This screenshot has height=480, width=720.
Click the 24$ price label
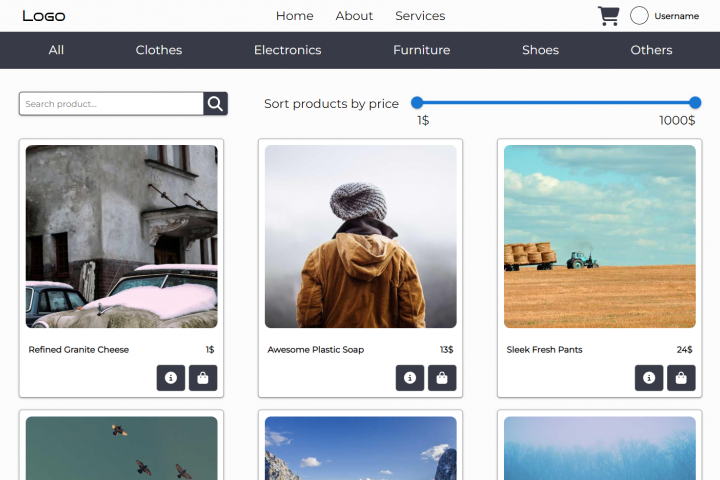(684, 350)
